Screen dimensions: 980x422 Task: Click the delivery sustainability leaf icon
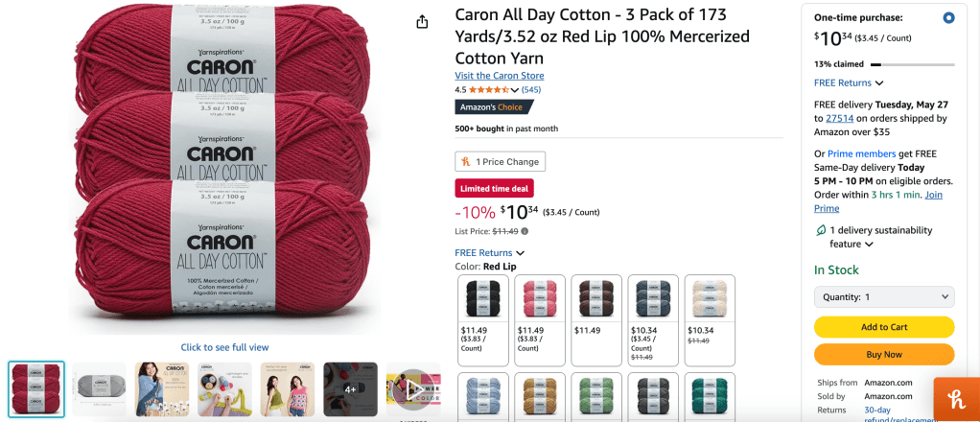[821, 230]
